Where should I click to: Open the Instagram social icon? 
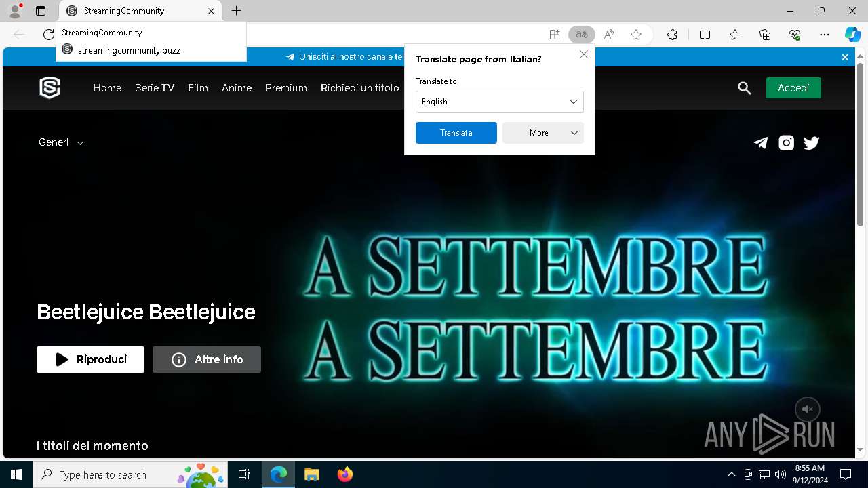[x=786, y=142]
